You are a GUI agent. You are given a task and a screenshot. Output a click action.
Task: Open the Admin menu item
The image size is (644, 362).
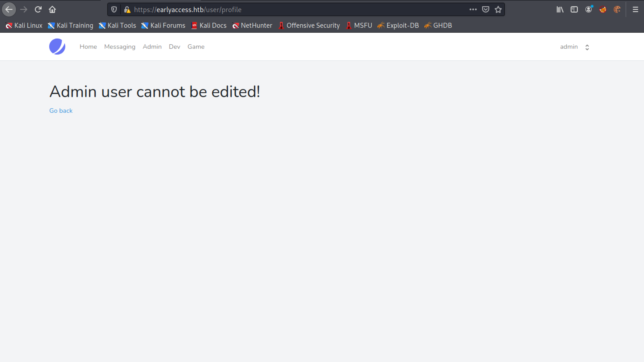point(152,47)
